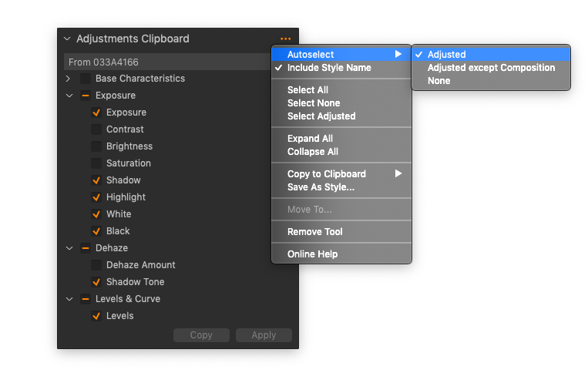Uncheck the Highlight checkbox

[x=96, y=197]
